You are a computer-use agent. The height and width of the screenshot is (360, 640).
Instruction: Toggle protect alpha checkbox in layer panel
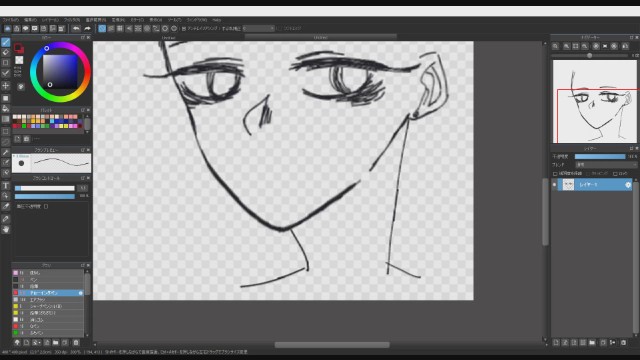pos(555,174)
